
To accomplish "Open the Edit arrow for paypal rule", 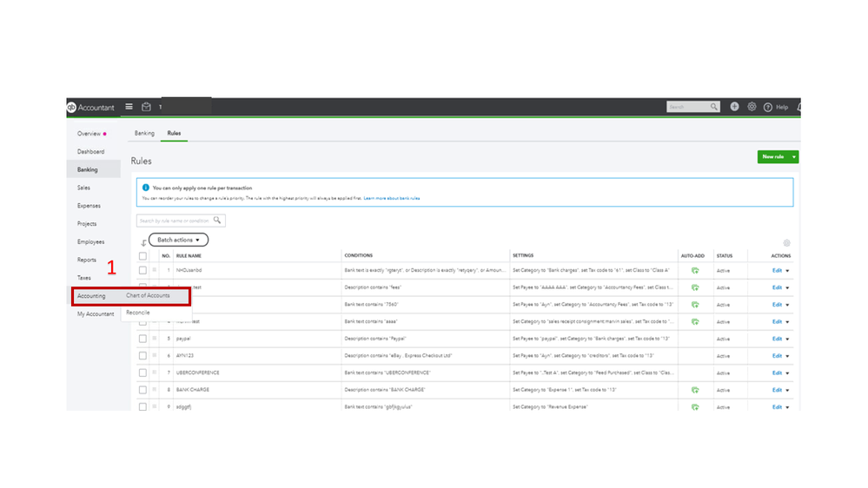I will click(x=787, y=340).
